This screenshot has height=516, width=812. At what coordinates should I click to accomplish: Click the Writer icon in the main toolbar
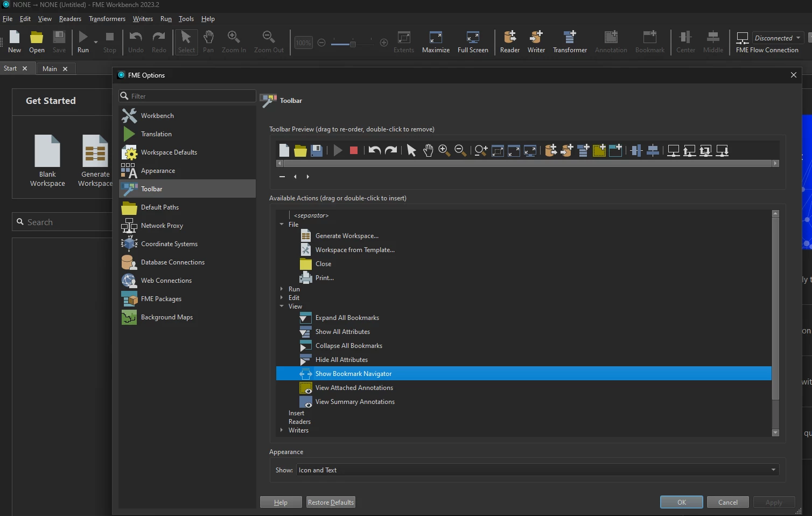[536, 37]
